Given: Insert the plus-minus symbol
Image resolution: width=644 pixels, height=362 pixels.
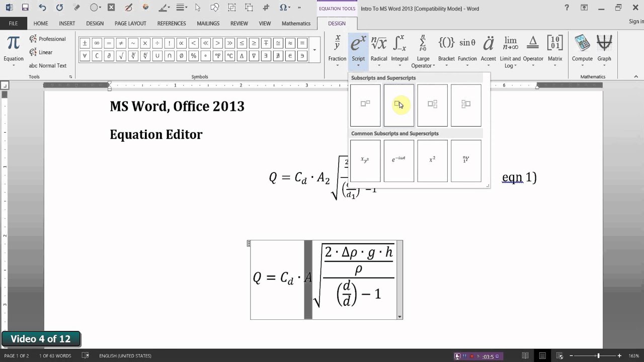Looking at the screenshot, I should coord(85,43).
